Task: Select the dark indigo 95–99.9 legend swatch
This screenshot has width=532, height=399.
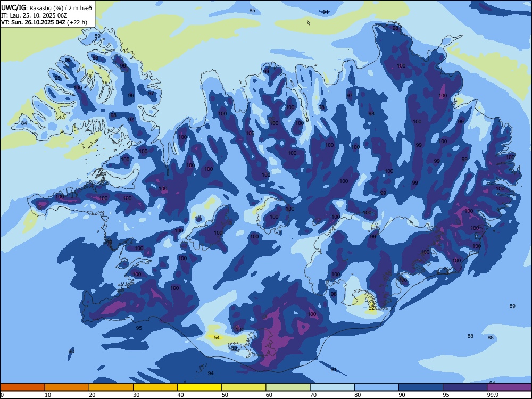Action: click(465, 387)
